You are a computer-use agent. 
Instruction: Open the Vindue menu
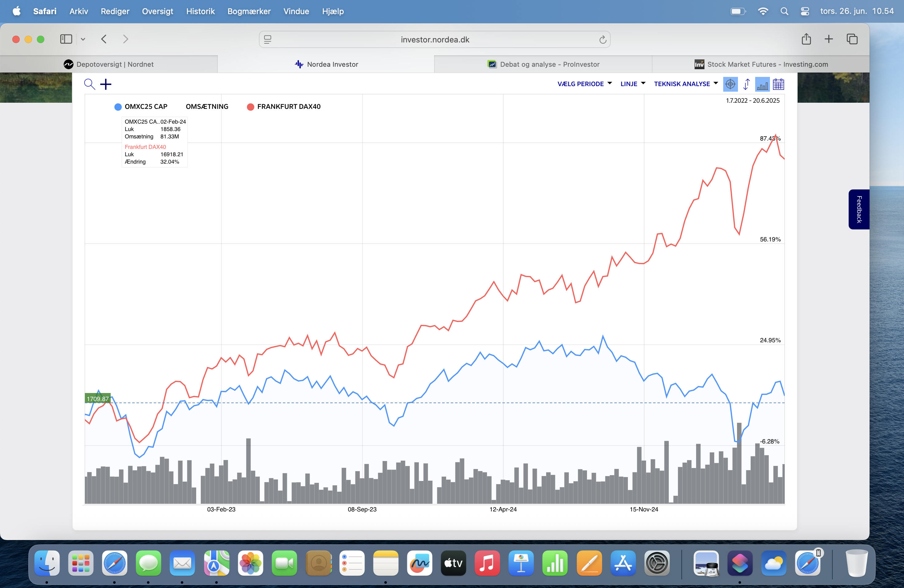tap(296, 11)
